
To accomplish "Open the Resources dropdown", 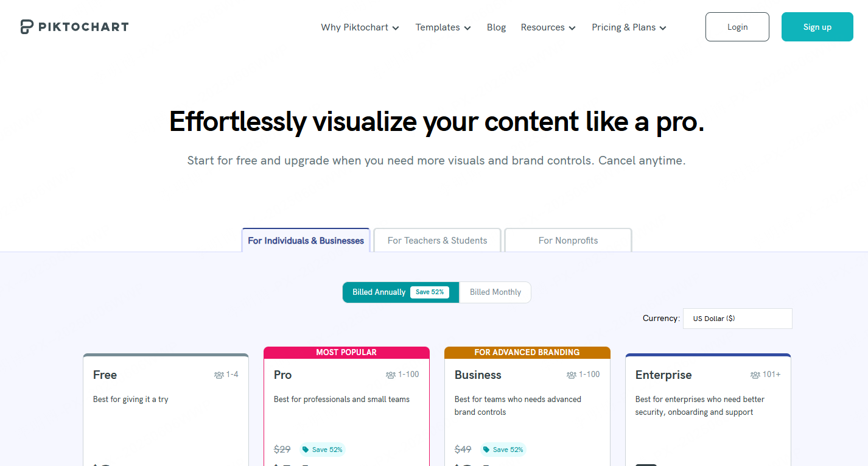I will click(547, 27).
